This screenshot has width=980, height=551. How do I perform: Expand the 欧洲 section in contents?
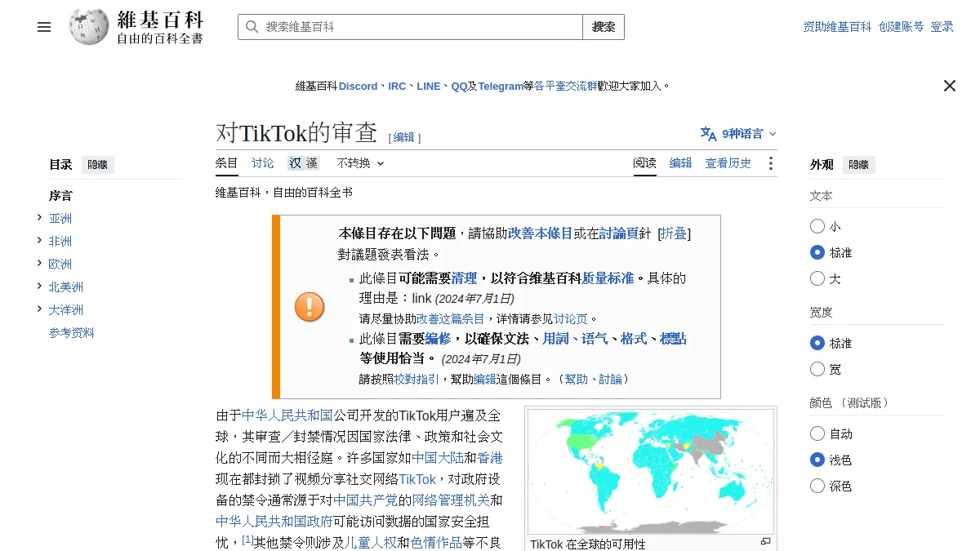39,263
